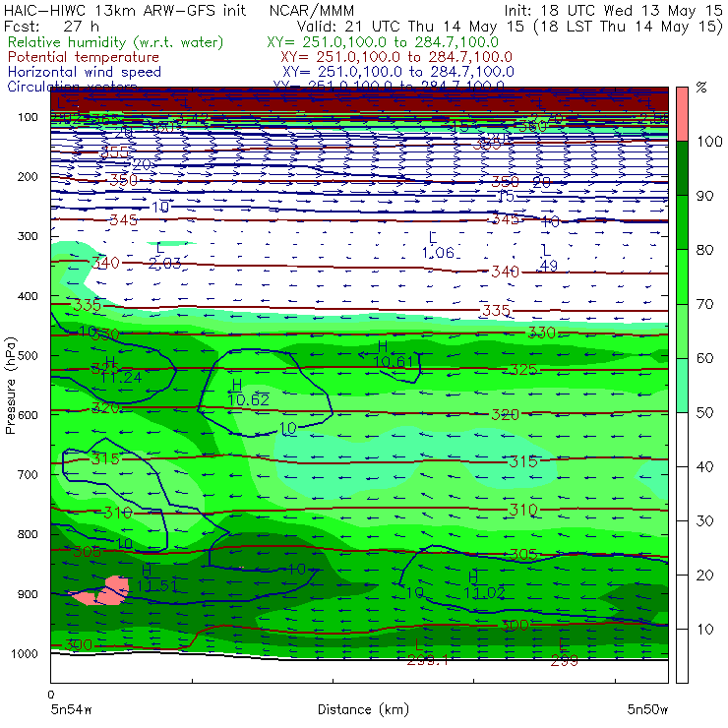Click the wind maximum label 'H 11.02'
The width and height of the screenshot is (728, 728).
click(484, 585)
